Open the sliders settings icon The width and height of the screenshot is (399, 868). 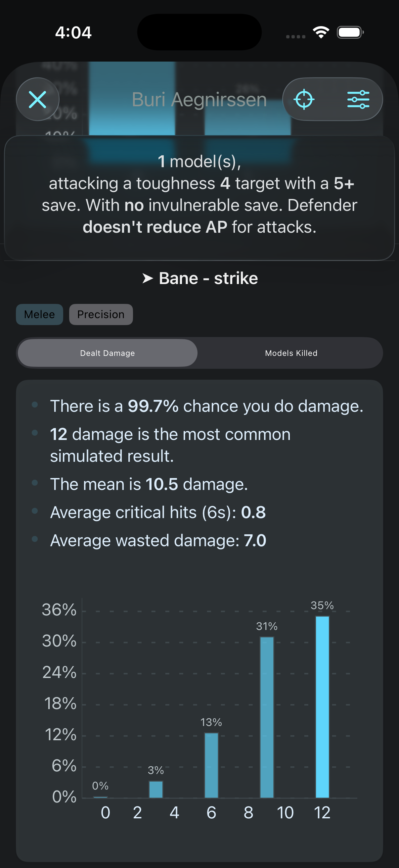pos(358,99)
